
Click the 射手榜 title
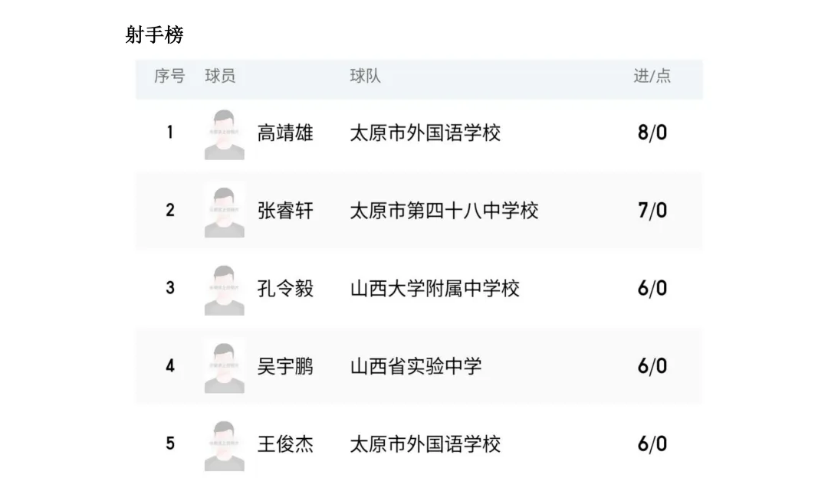pyautogui.click(x=154, y=34)
